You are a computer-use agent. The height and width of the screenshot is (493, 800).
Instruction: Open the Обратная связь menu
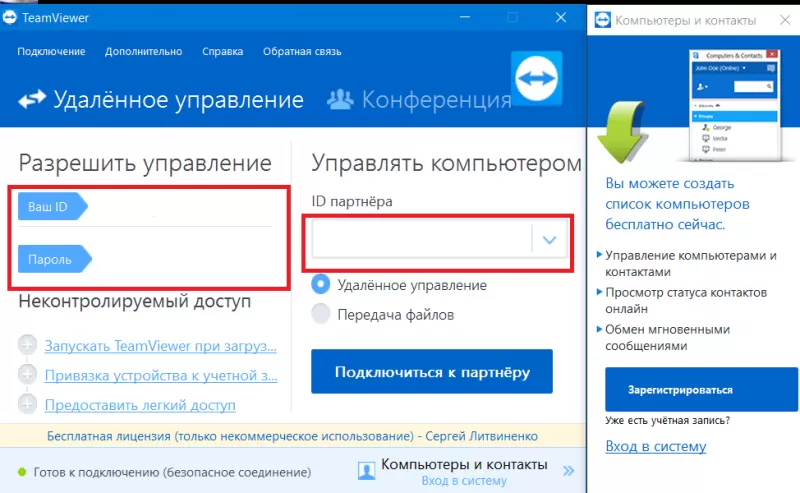coord(302,52)
